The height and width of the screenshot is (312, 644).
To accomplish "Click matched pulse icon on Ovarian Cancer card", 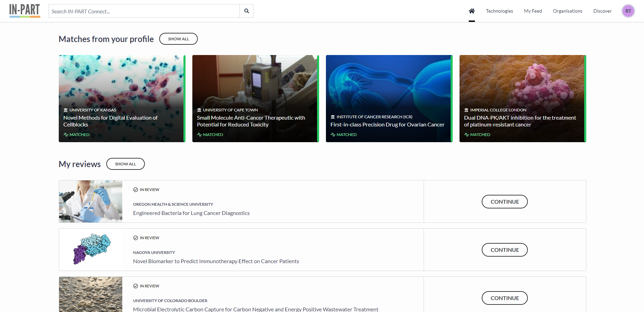I will click(x=333, y=135).
